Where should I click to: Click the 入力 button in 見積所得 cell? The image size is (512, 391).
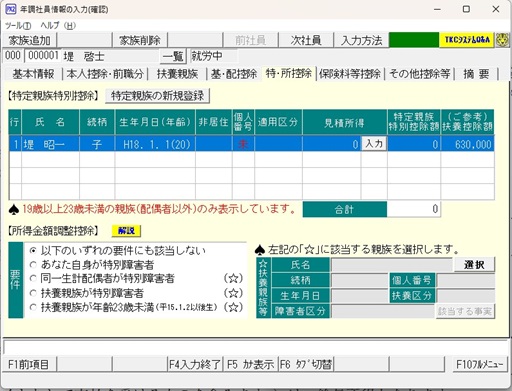[374, 144]
